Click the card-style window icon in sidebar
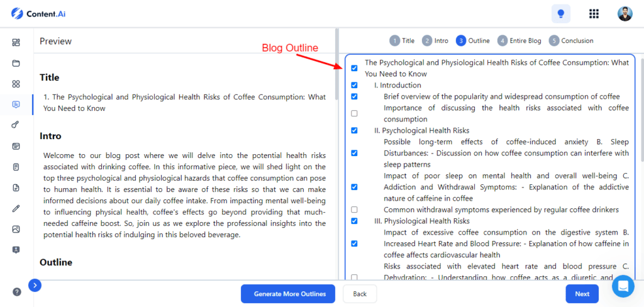The height and width of the screenshot is (307, 644). pos(16,147)
